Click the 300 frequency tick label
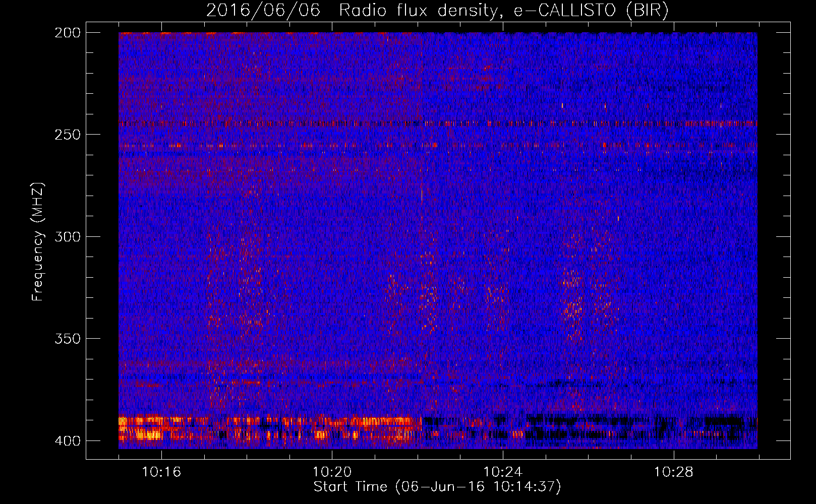 [x=68, y=236]
